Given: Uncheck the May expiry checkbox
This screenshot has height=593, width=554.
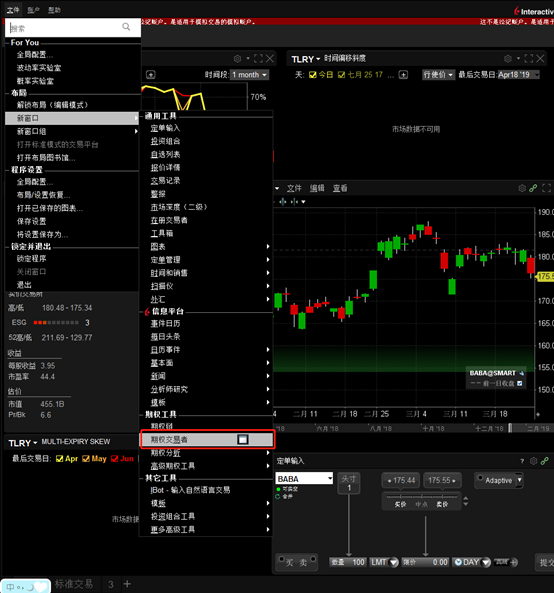Looking at the screenshot, I should pyautogui.click(x=86, y=459).
